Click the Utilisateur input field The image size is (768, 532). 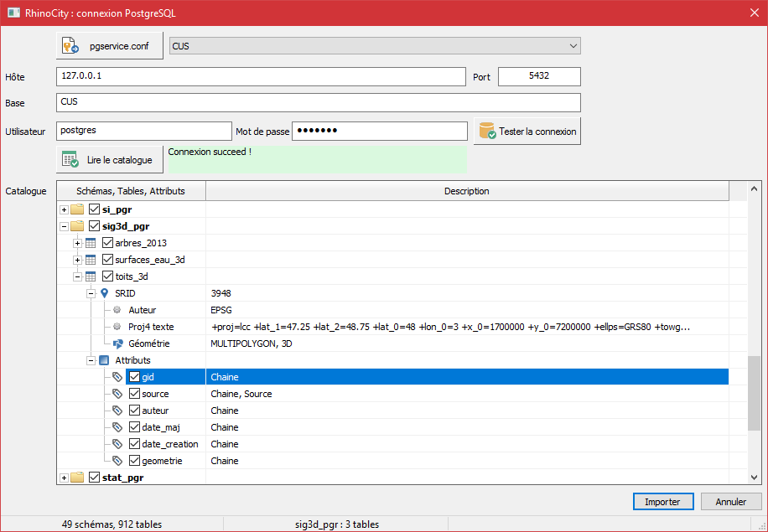tap(144, 131)
